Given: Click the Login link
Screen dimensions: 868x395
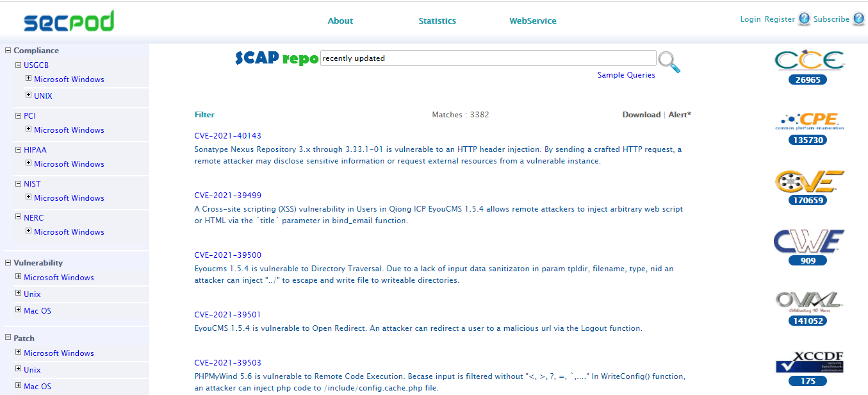Looking at the screenshot, I should [750, 19].
